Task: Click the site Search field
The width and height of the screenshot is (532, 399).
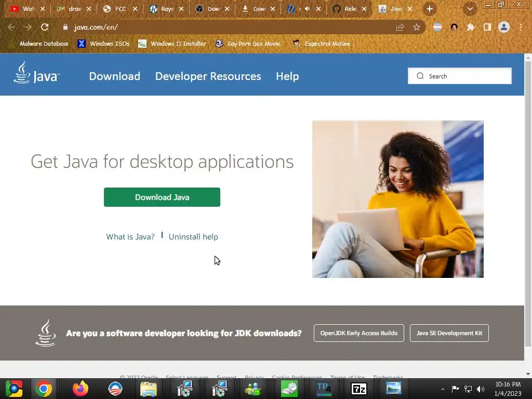Action: coord(460,76)
